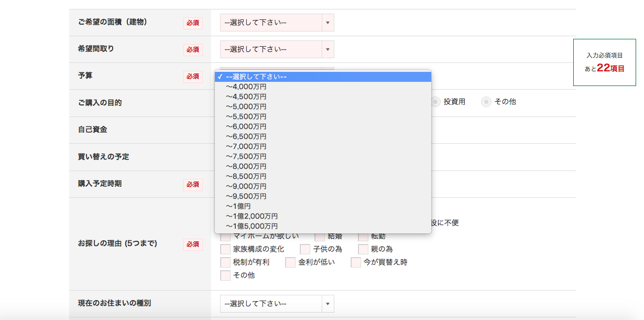The height and width of the screenshot is (320, 644).
Task: Check the 税制が有利 option
Action: click(x=226, y=262)
